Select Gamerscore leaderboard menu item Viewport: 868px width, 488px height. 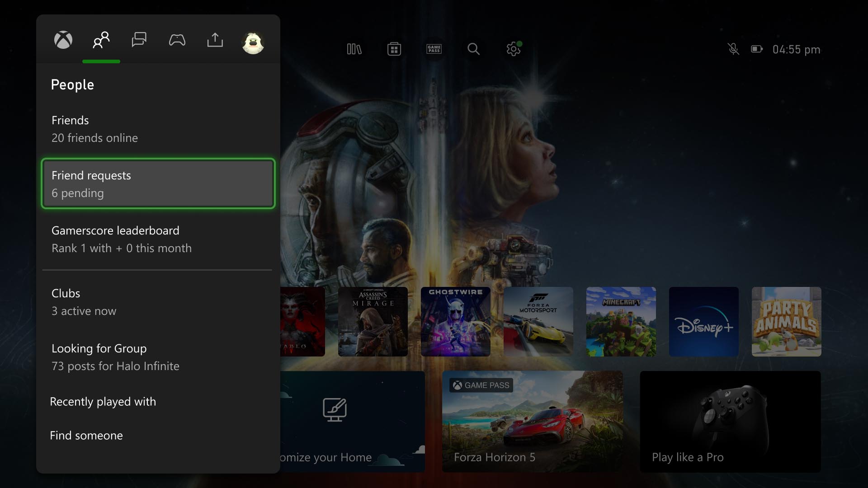point(157,238)
